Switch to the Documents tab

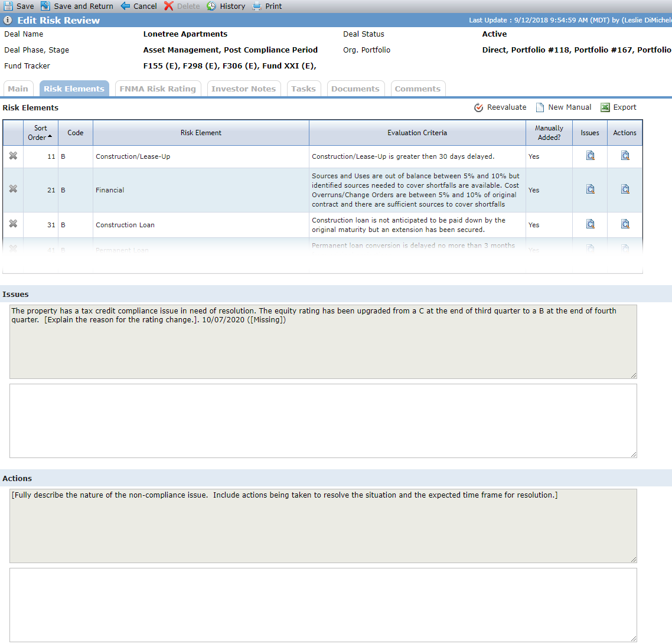coord(355,89)
